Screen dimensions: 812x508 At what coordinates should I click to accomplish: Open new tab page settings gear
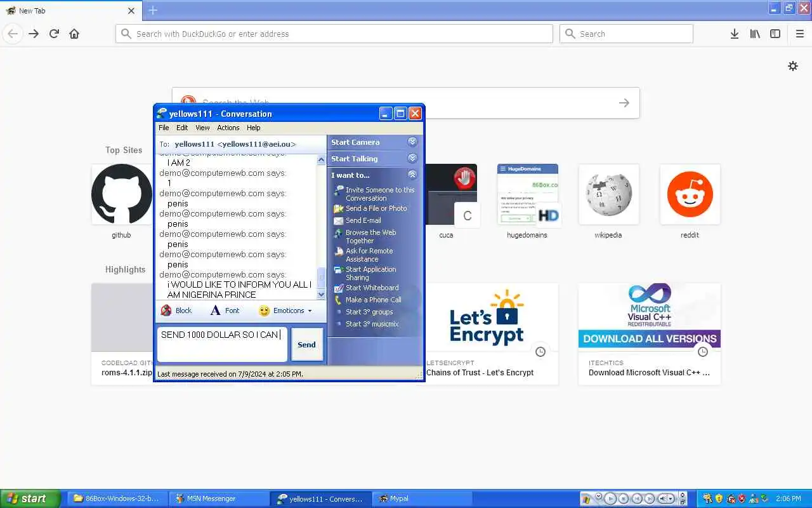793,66
